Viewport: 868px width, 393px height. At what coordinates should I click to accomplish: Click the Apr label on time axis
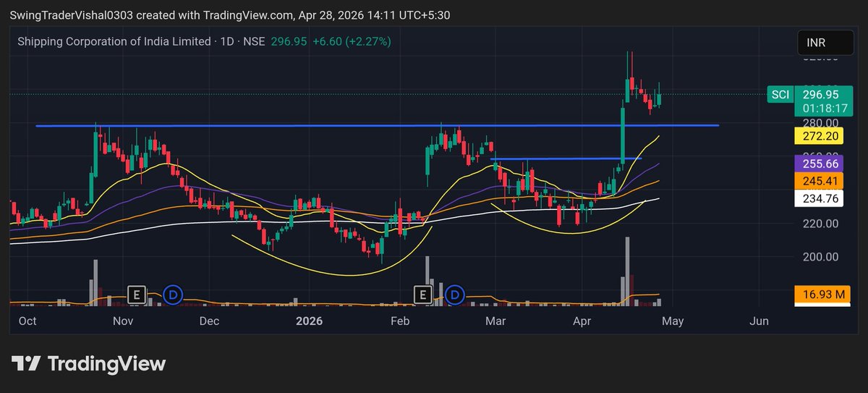tap(582, 321)
